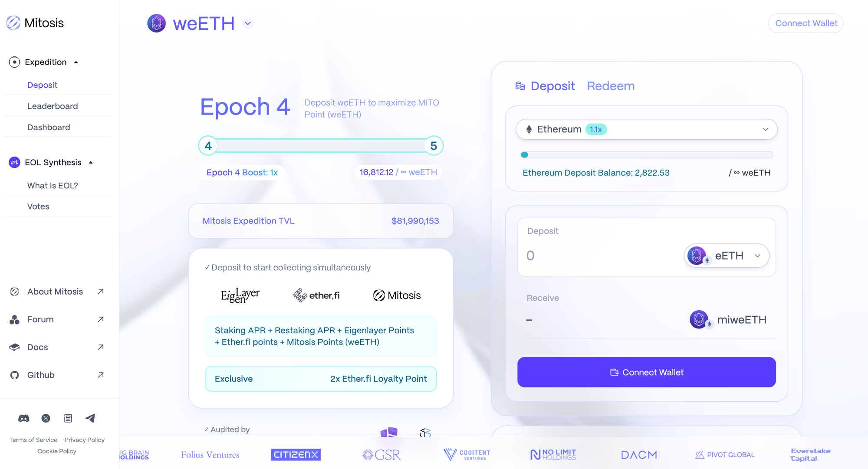868x469 pixels.
Task: Click the Expedition circle icon in sidebar
Action: tap(14, 62)
